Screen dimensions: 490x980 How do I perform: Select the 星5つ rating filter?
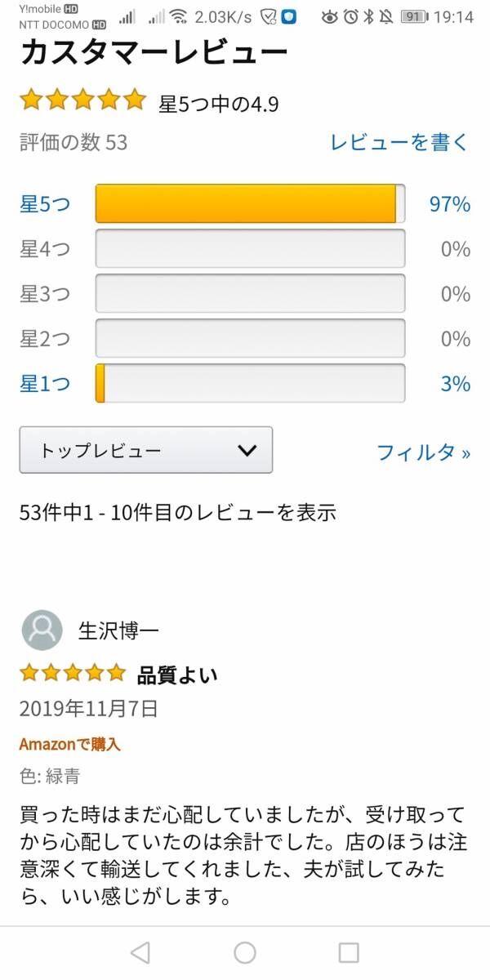coord(45,204)
